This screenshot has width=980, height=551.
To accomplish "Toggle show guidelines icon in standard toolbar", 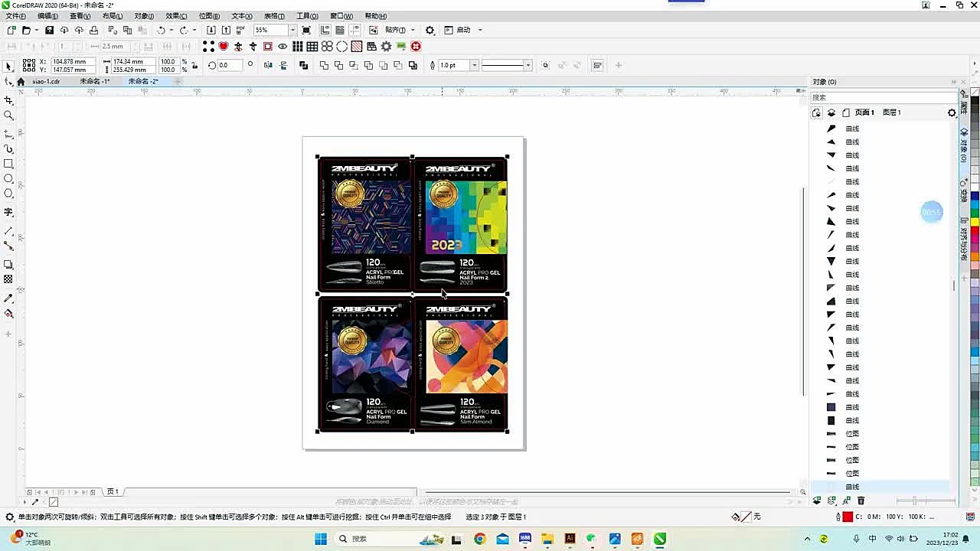I will [355, 30].
